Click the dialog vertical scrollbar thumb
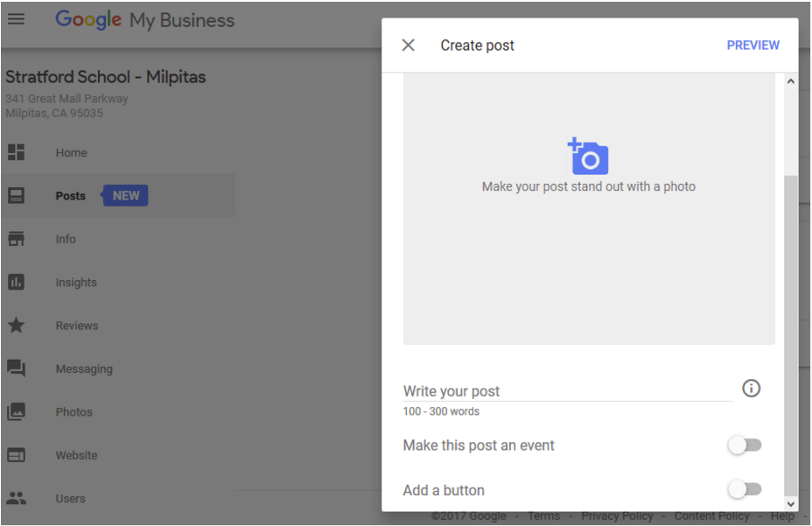The width and height of the screenshot is (812, 526). point(790,336)
